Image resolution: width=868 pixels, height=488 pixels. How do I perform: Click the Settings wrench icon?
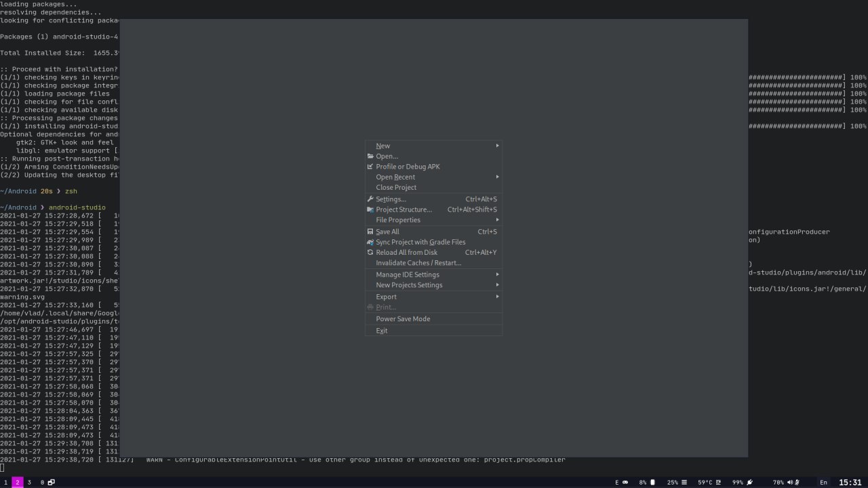(x=370, y=199)
